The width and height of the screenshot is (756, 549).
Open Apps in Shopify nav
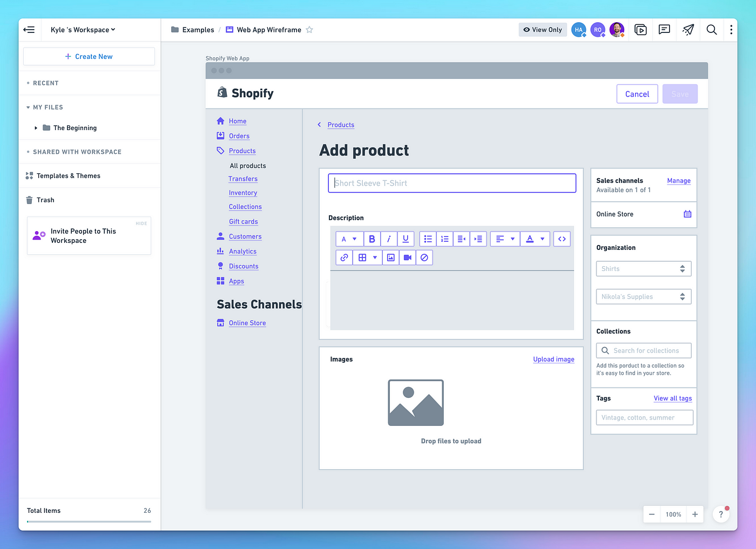237,281
